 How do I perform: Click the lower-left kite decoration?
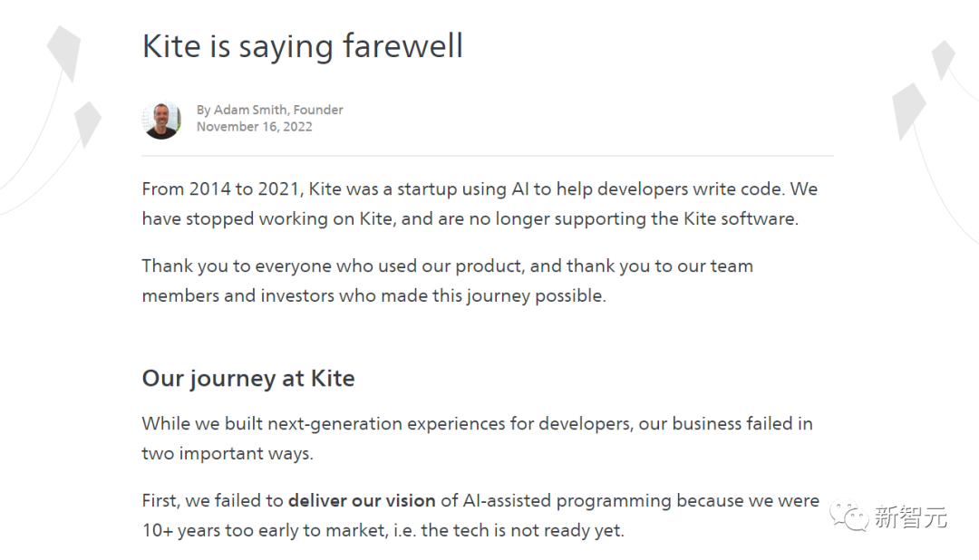[86, 122]
